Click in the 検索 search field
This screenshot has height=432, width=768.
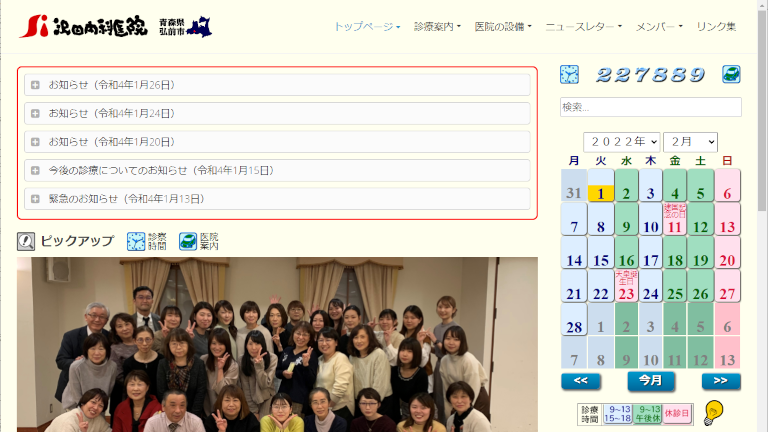(x=650, y=107)
